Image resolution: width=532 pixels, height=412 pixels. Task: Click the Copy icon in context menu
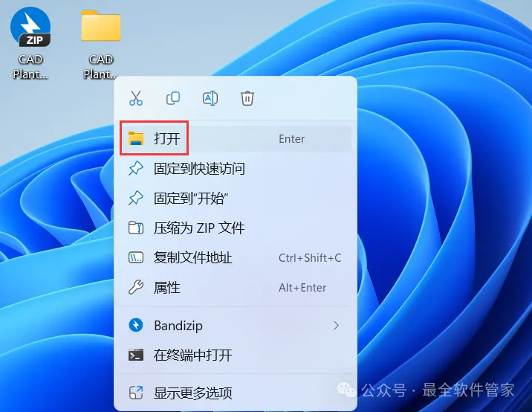(x=173, y=98)
